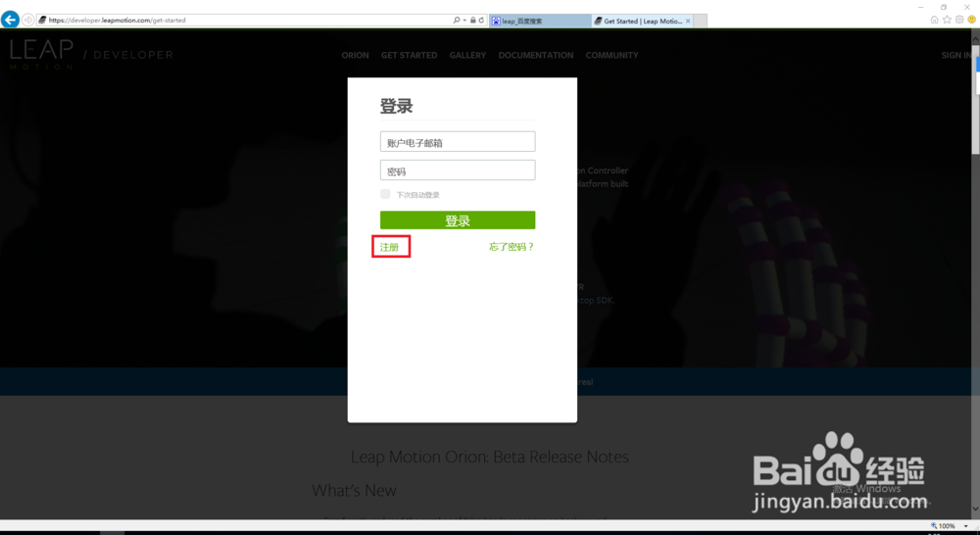Refresh the page with the reload icon
Screen dimensions: 980x535
(481, 20)
